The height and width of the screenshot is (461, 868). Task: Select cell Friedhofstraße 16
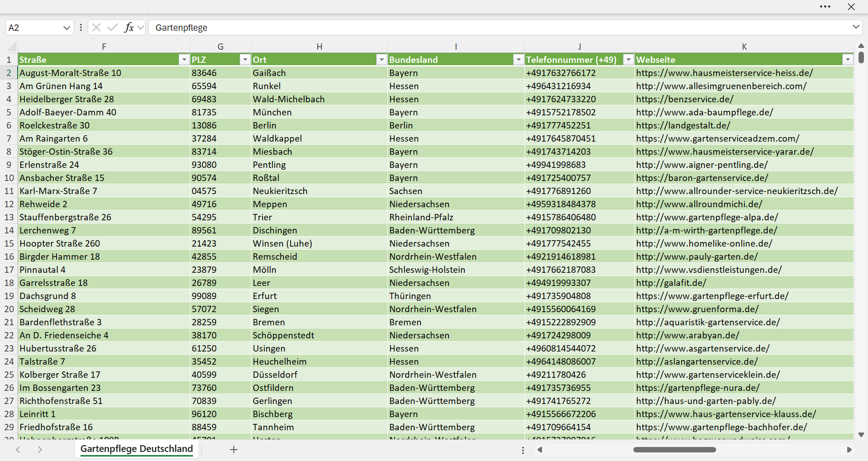pyautogui.click(x=104, y=427)
